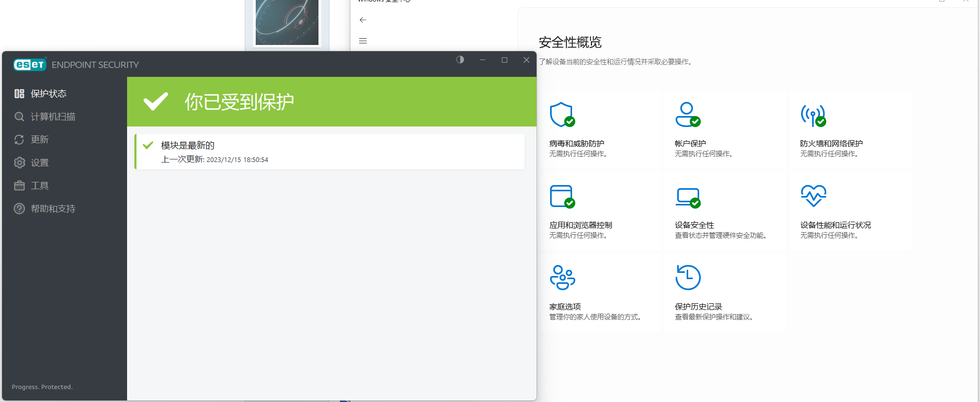Viewport: 980px width, 402px height.
Task: Click Progress. Protected. footer text
Action: pyautogui.click(x=42, y=387)
